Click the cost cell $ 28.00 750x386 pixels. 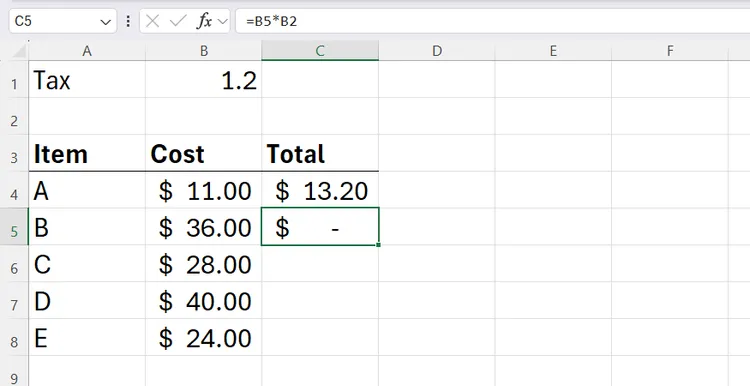(x=204, y=264)
